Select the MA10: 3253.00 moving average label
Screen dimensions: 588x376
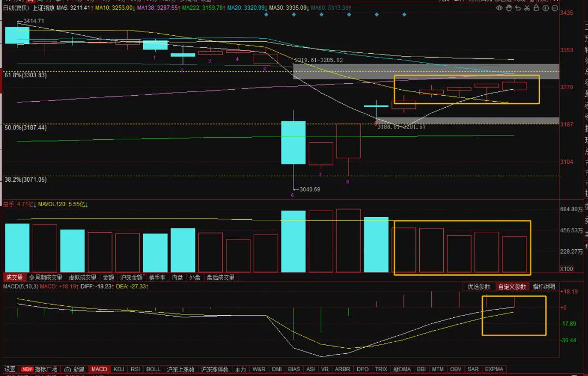coord(115,8)
